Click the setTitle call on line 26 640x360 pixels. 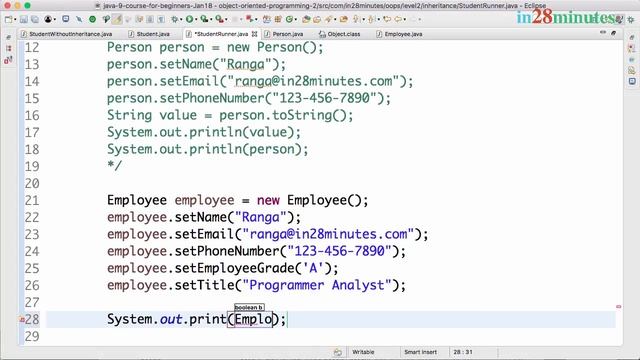pos(204,285)
